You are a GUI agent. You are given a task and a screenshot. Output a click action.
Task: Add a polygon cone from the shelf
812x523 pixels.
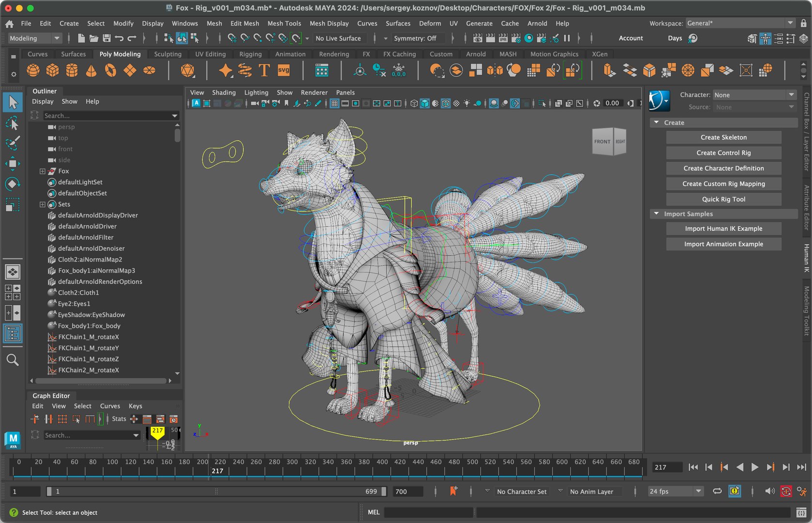click(x=91, y=71)
